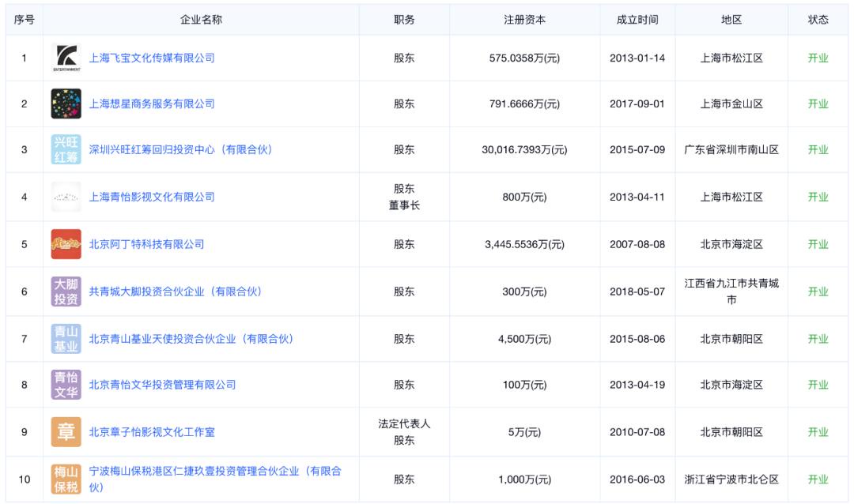Click the 上海飞宝文化传媒 company logo

click(x=66, y=58)
